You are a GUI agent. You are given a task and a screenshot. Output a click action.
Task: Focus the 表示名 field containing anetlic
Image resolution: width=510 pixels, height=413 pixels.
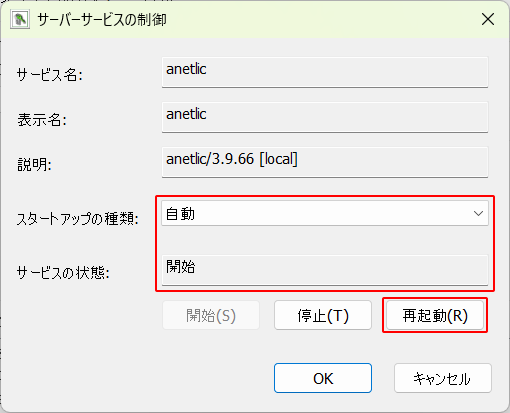[x=325, y=117]
